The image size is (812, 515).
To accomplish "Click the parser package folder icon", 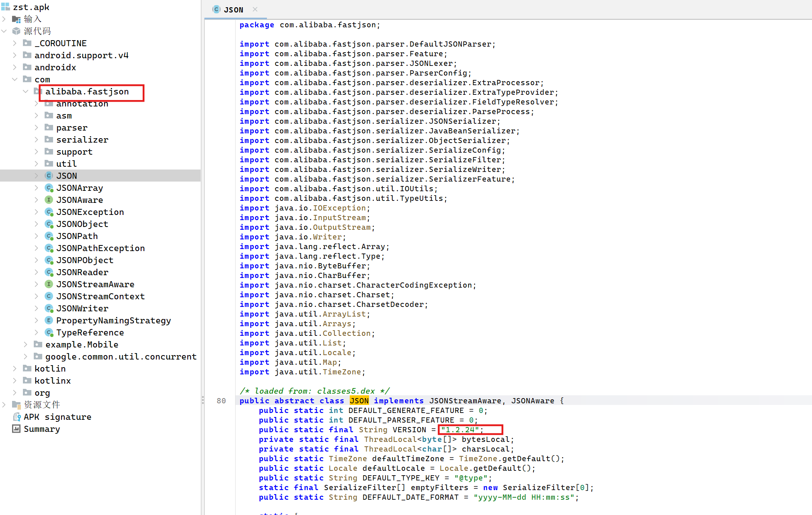I will 49,128.
